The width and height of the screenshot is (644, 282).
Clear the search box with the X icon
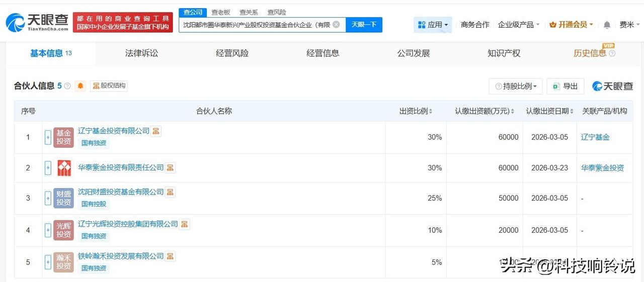pos(336,25)
